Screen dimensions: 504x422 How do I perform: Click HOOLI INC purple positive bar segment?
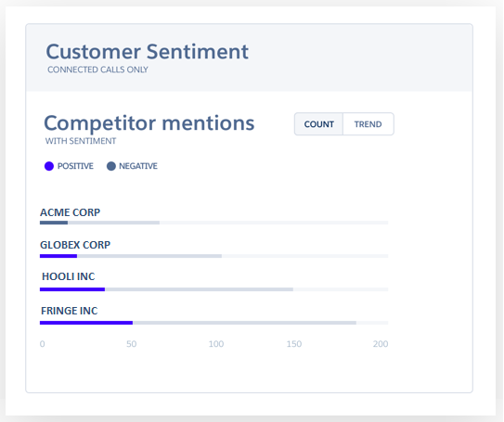click(x=72, y=289)
